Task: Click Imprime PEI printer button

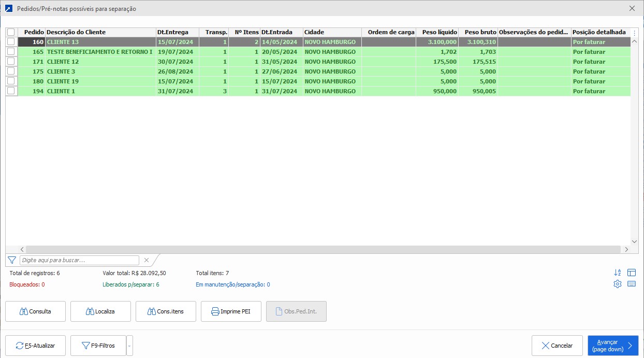Action: (x=230, y=311)
